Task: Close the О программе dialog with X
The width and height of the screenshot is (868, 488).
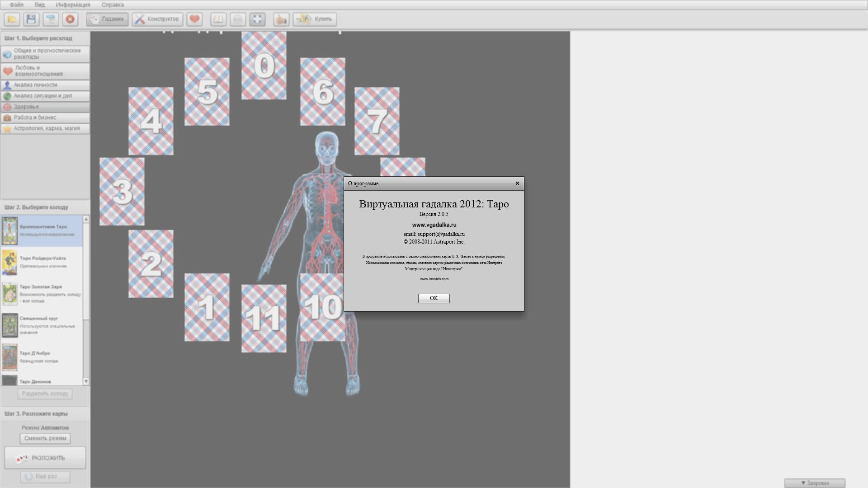Action: pos(517,183)
